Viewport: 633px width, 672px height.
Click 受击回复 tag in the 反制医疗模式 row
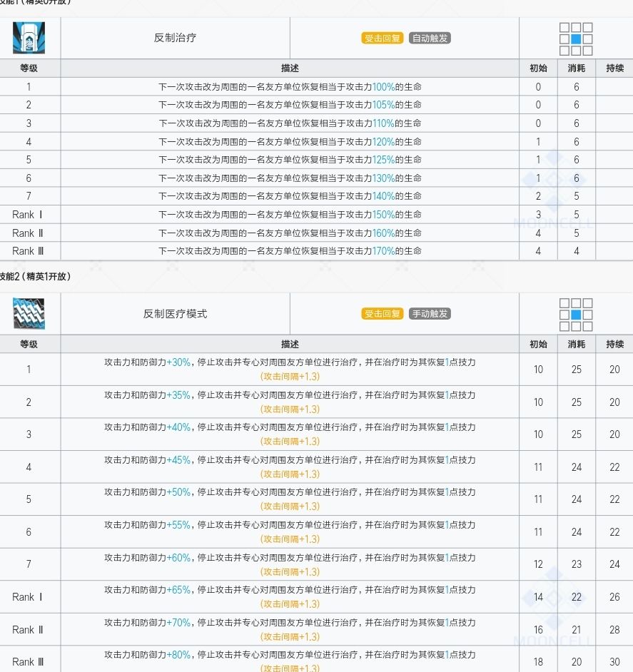tap(382, 314)
